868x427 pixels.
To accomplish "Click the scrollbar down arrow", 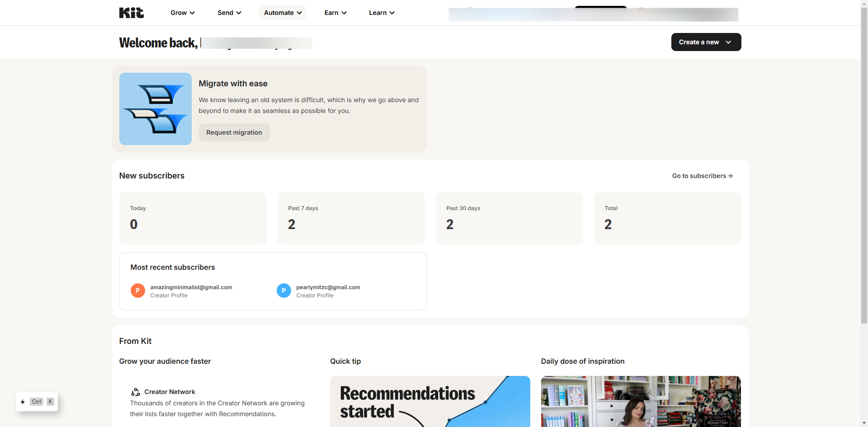I will [x=864, y=423].
